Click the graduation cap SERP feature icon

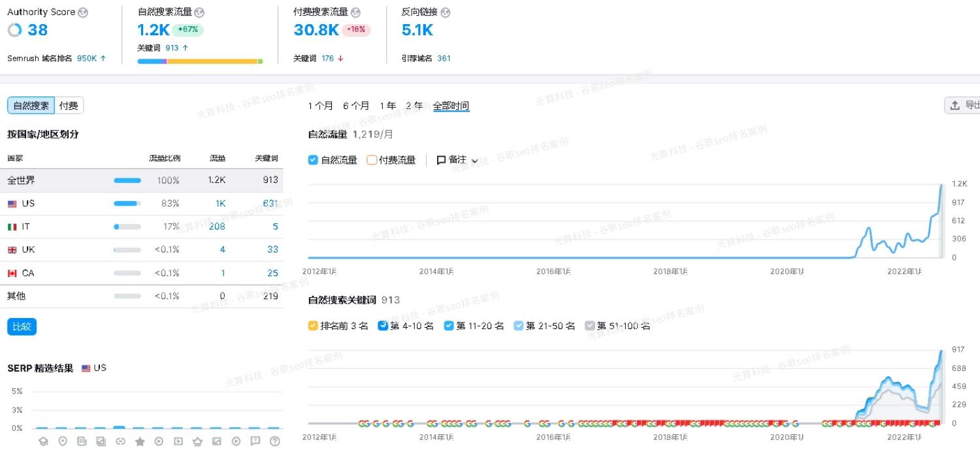[43, 442]
